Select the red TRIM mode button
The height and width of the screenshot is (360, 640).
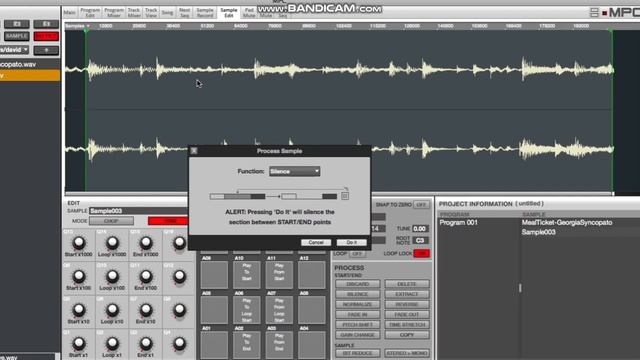168,221
